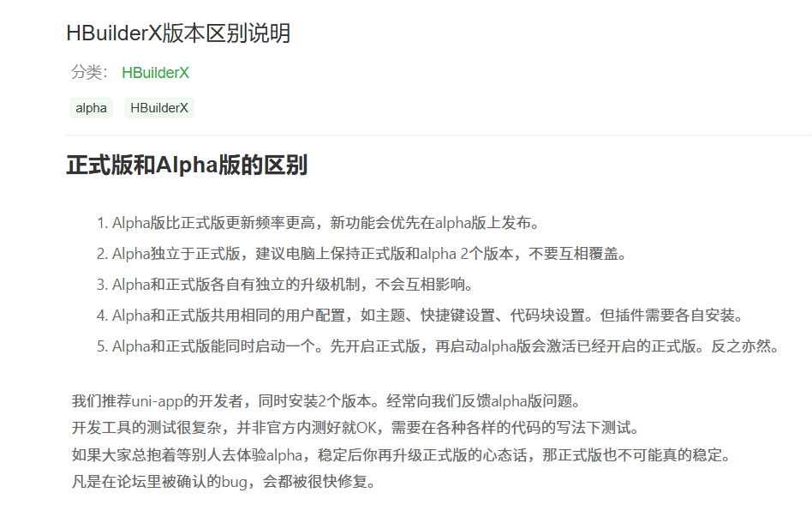
Task: Click the line 凡是在论坛里被确认的bug
Action: pyautogui.click(x=224, y=482)
